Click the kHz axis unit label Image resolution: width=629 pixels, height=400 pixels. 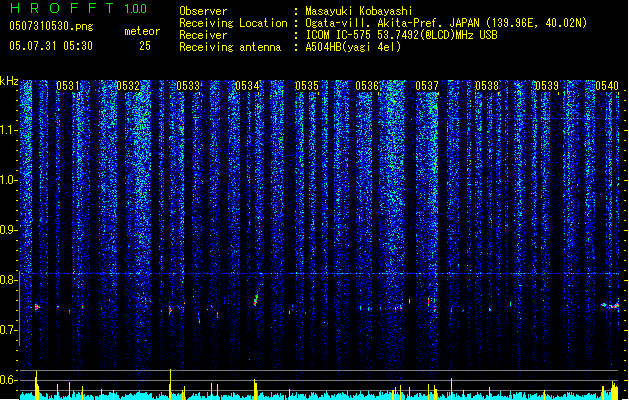click(9, 81)
